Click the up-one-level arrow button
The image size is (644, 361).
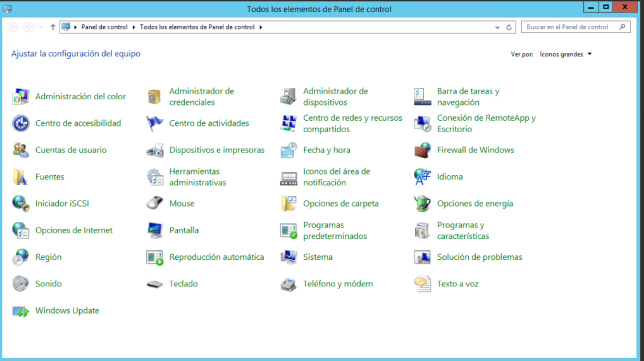53,27
